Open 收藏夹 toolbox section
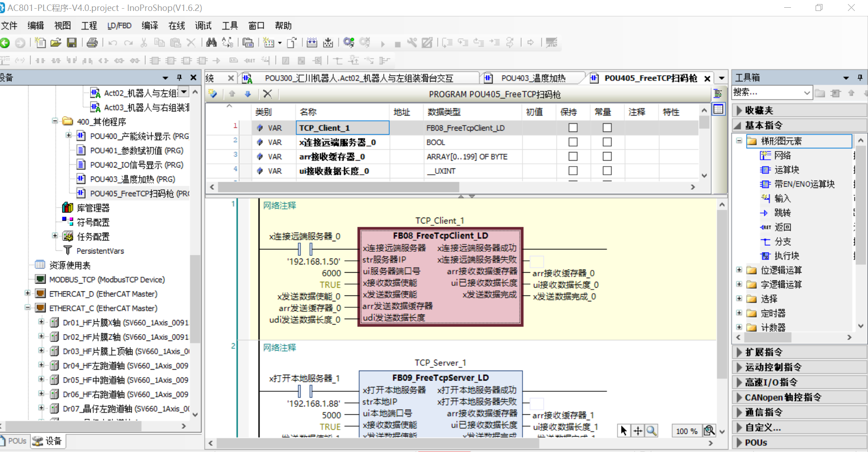This screenshot has width=868, height=452. 800,110
